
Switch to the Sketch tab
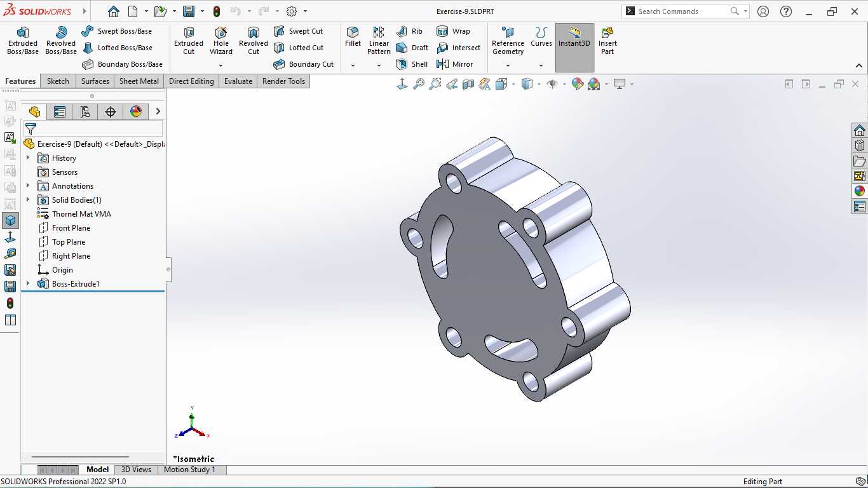point(58,81)
